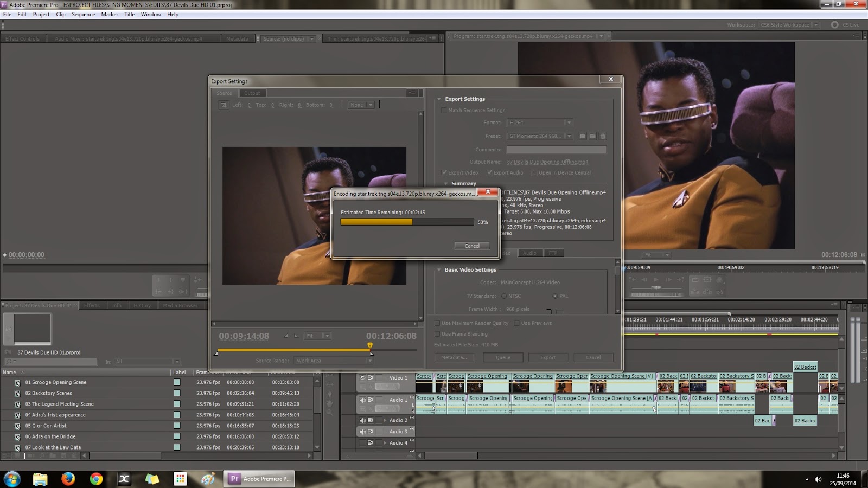Click the set in point icon in Export preview
The image size is (868, 488).
tap(286, 336)
